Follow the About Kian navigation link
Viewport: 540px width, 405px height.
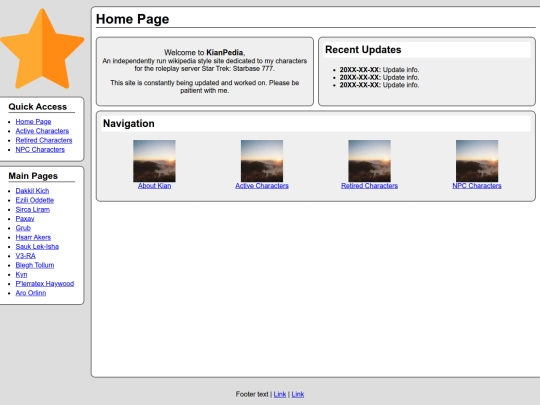[154, 186]
